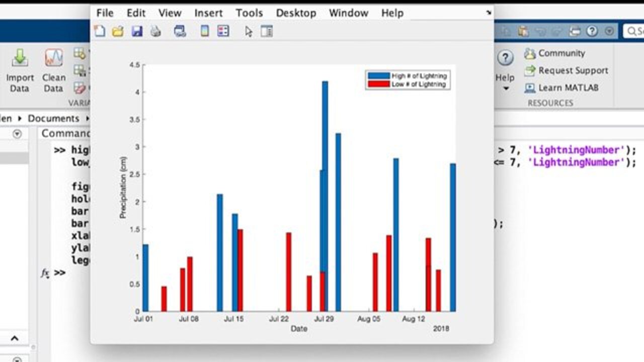Open a file using the folder icon
The width and height of the screenshot is (644, 362).
point(118,31)
